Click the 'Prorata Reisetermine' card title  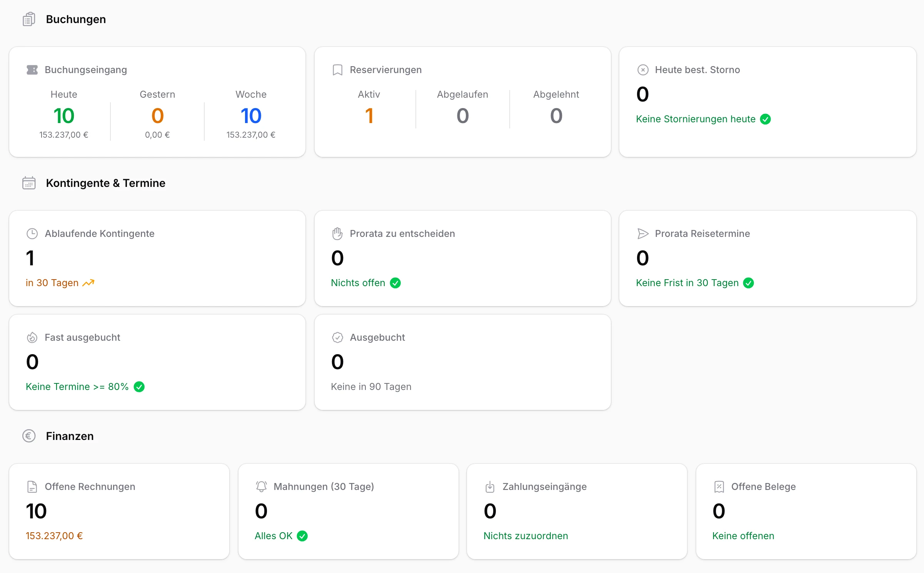point(702,234)
